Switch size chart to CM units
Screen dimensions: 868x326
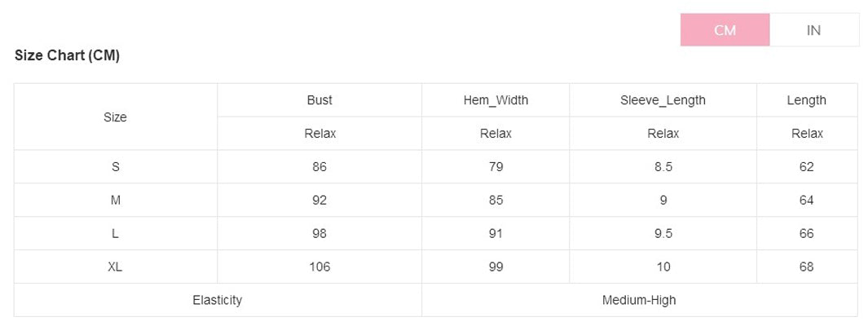pos(725,30)
